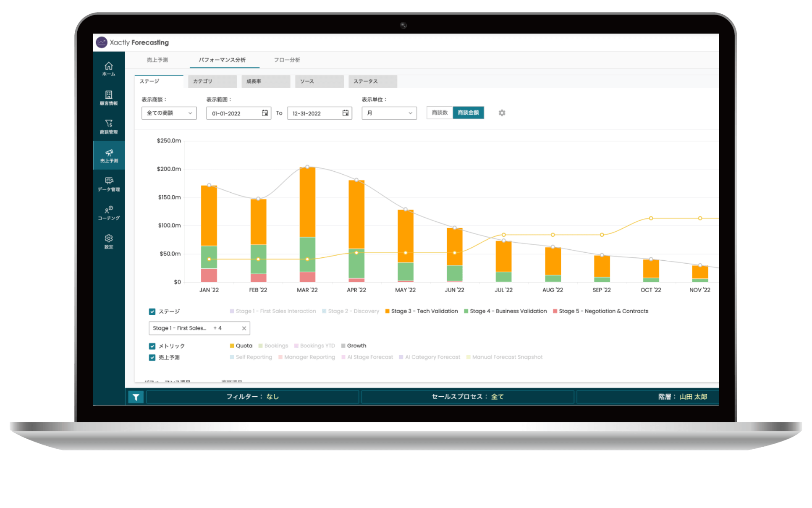The height and width of the screenshot is (508, 812).
Task: Click the JUL '22 orange bar segment
Action: click(503, 257)
